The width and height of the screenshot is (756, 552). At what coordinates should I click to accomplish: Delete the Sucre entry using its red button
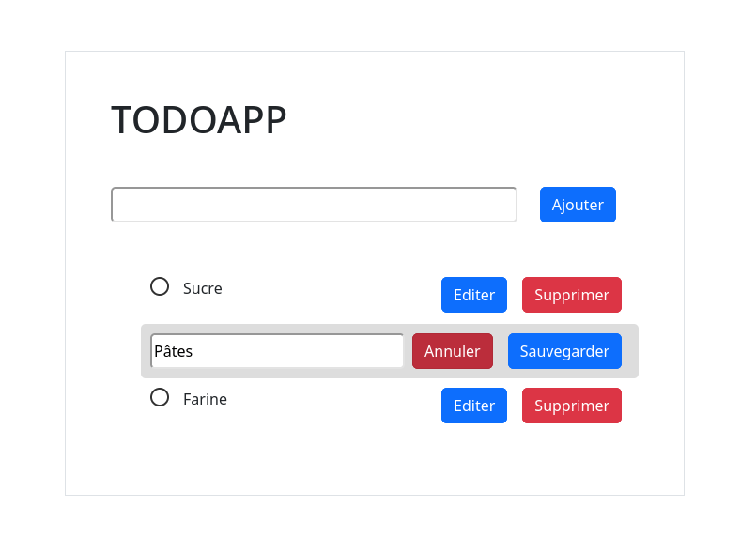[x=571, y=294]
